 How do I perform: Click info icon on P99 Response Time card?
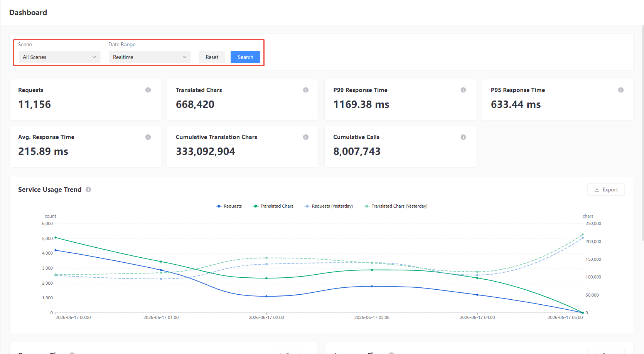(x=463, y=90)
